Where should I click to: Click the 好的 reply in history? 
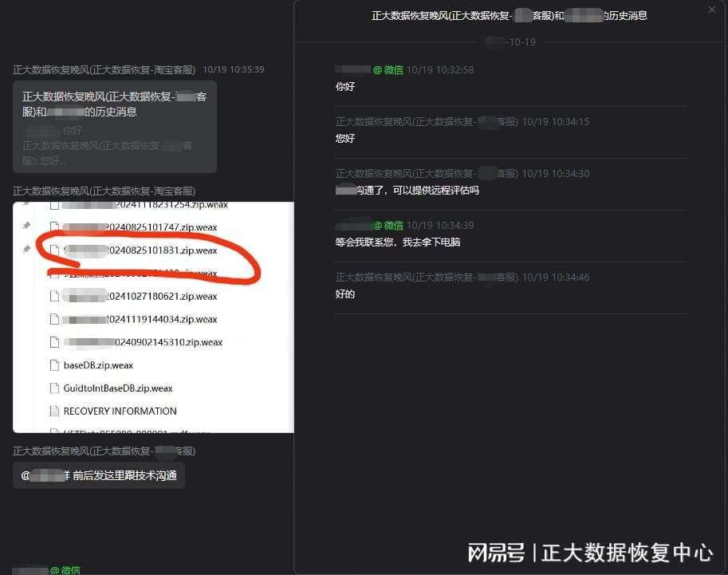point(345,294)
